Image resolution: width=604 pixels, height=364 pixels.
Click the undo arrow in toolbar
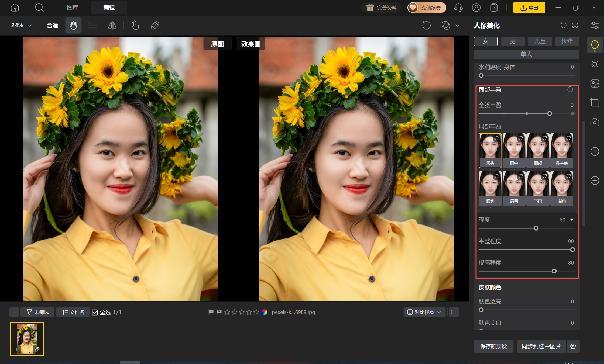point(426,25)
